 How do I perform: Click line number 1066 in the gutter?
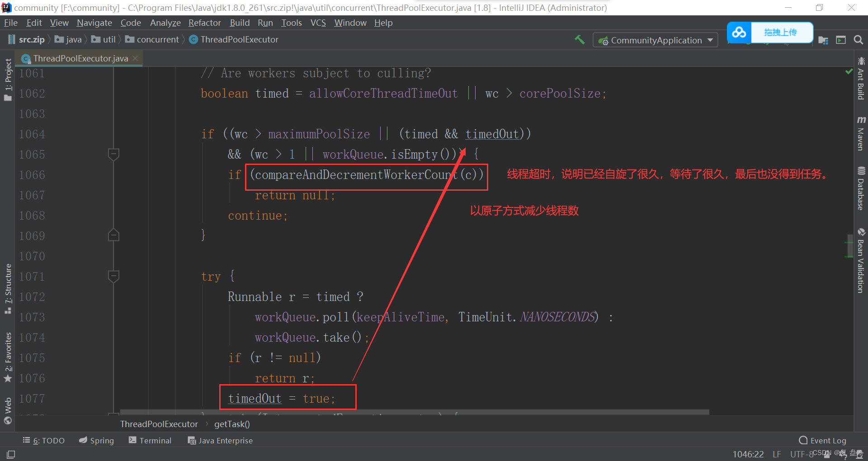click(32, 175)
